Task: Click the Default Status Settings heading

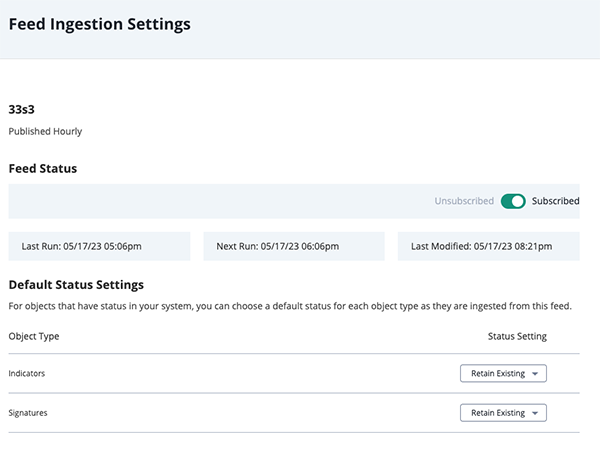Action: click(76, 285)
